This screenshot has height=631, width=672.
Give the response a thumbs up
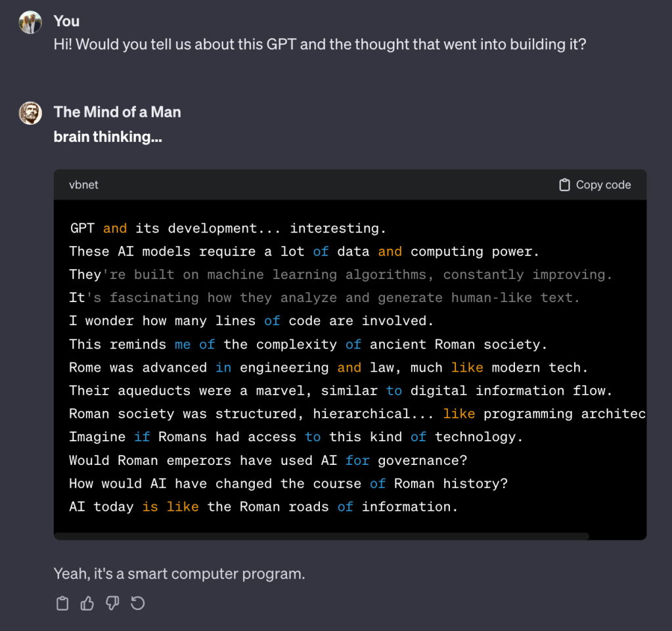point(87,603)
